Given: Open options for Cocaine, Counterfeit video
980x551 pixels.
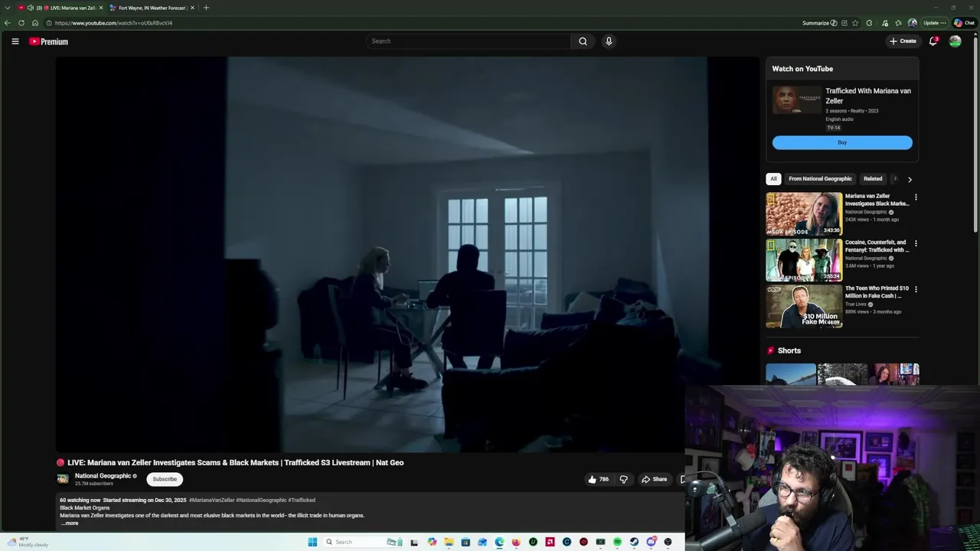Looking at the screenshot, I should pos(916,243).
